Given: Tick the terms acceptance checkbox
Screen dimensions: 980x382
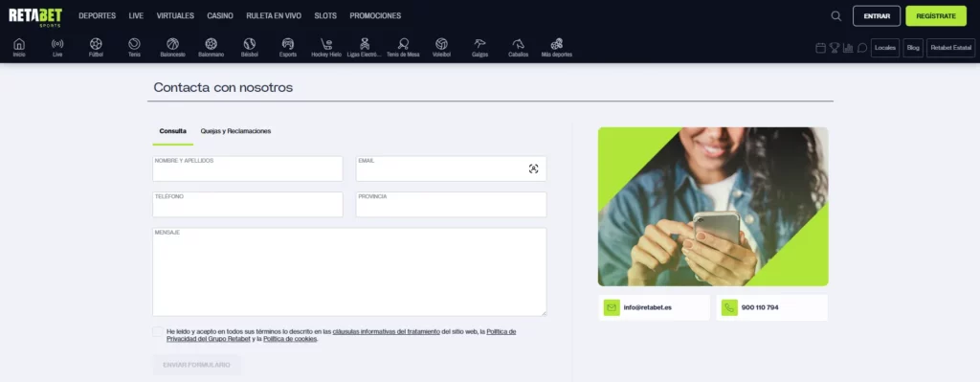Looking at the screenshot, I should point(158,332).
